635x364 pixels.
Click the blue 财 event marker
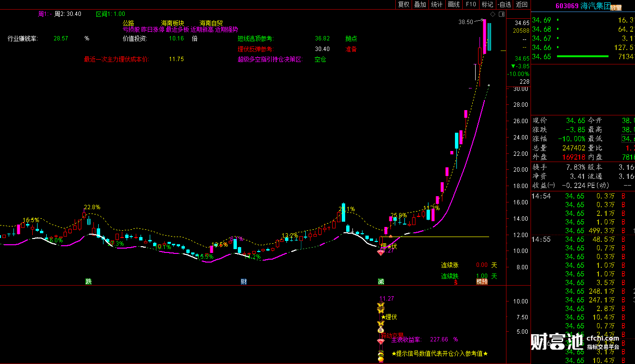[244, 281]
